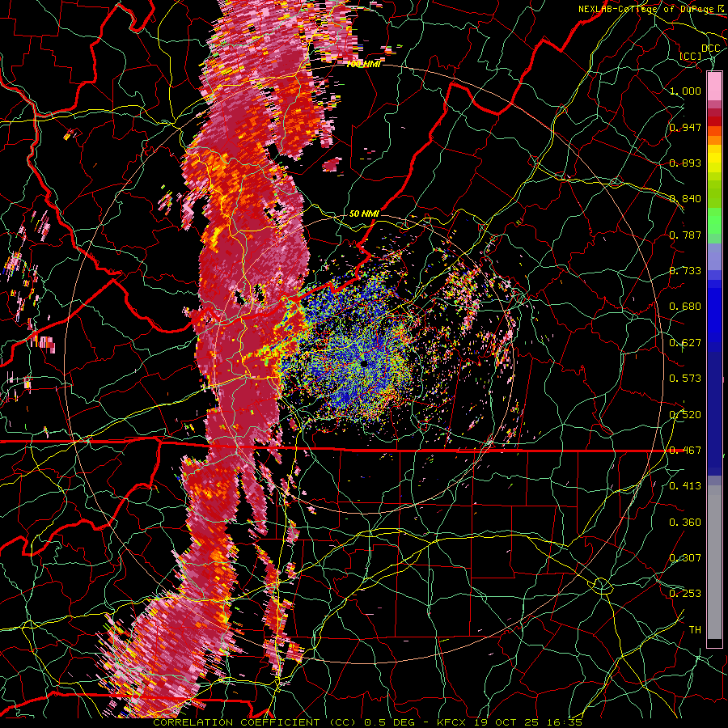
Task: Click the 0.467 legend label
Action: 685,450
